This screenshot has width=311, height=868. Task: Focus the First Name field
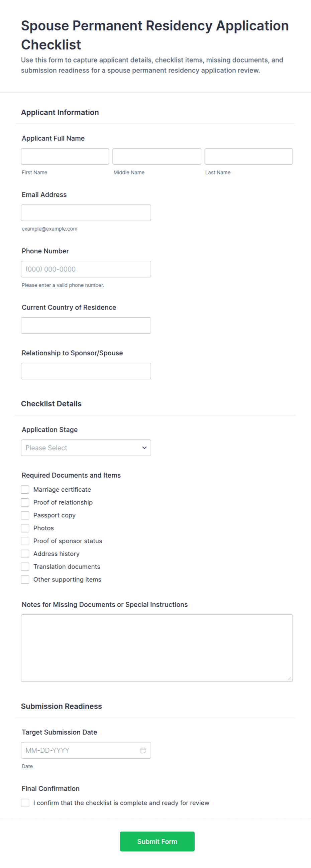pyautogui.click(x=65, y=156)
